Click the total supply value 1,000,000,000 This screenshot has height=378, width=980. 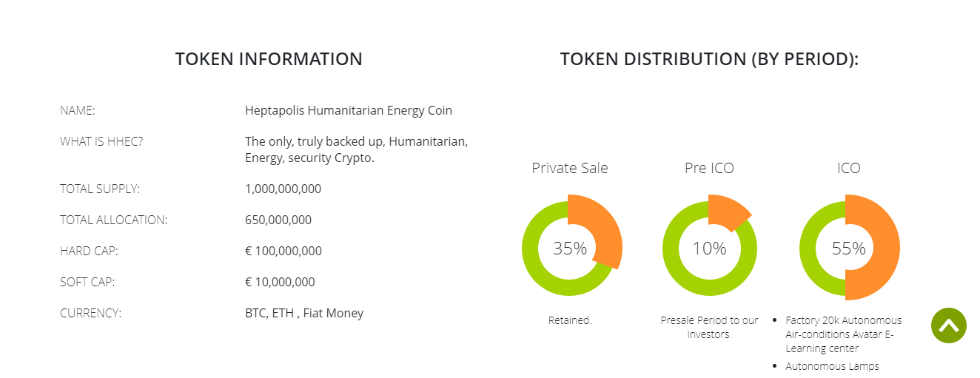283,189
